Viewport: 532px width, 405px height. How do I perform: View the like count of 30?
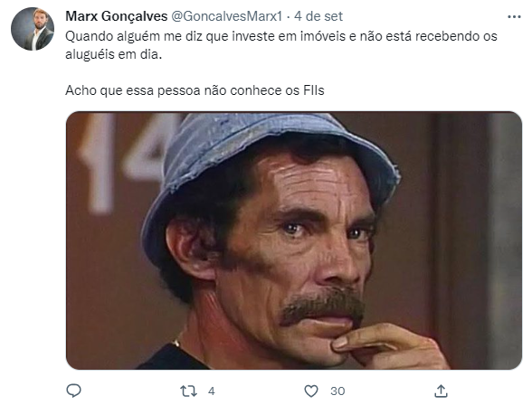[337, 391]
